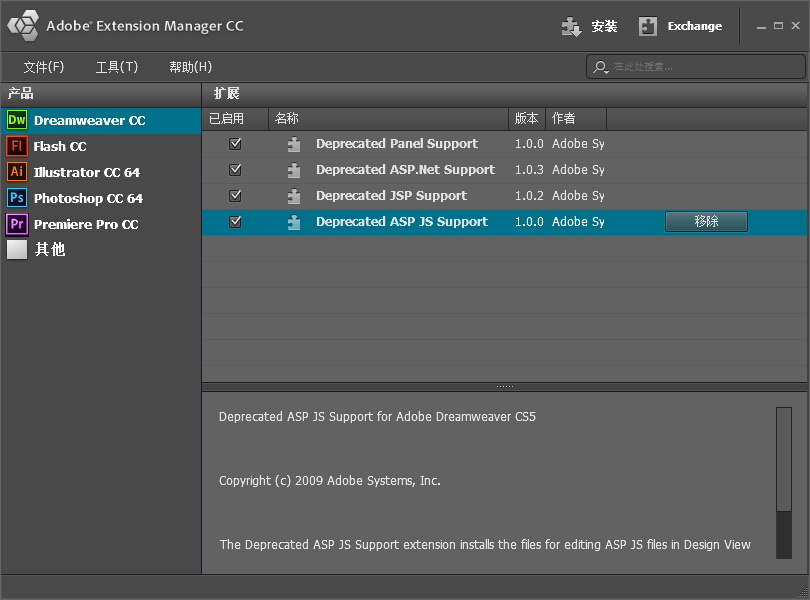Select the Deprecated Panel Support row name
This screenshot has width=810, height=600.
coord(397,144)
